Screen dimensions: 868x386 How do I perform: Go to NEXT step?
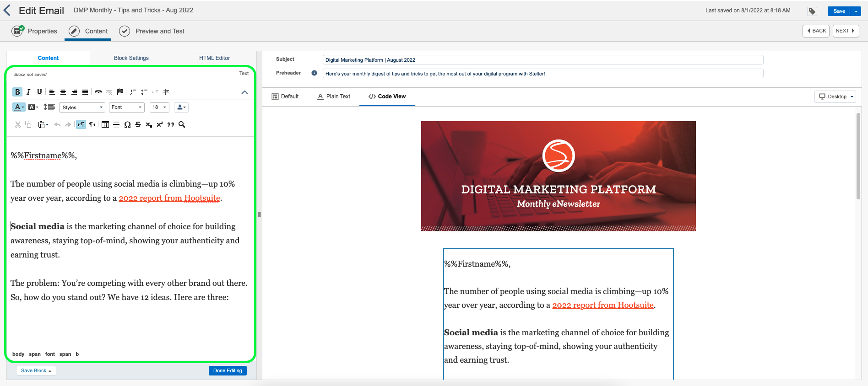pos(845,31)
